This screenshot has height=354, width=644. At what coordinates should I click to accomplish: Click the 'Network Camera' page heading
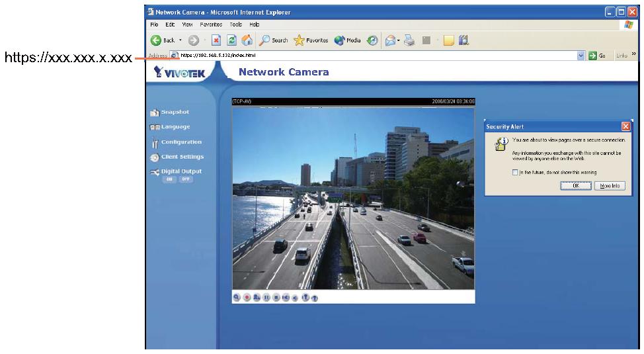click(x=284, y=72)
